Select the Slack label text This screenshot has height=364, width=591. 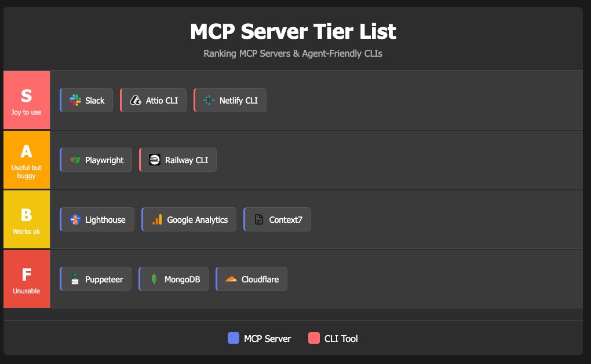click(x=94, y=101)
